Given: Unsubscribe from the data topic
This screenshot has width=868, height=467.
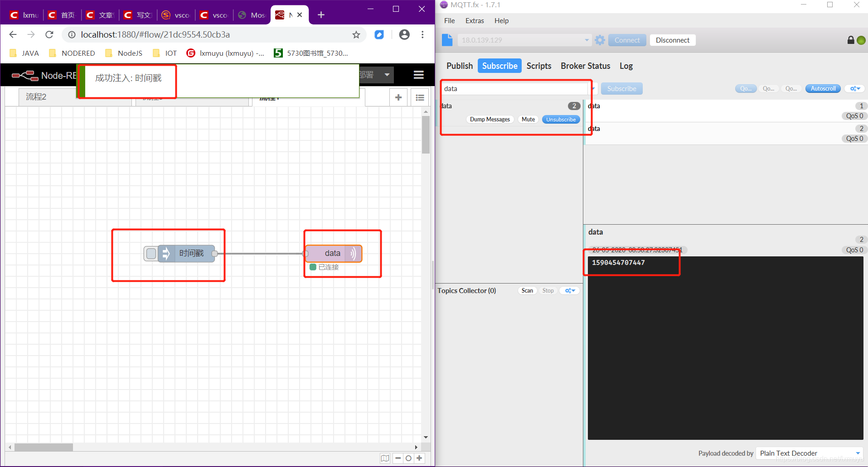Looking at the screenshot, I should coord(561,119).
